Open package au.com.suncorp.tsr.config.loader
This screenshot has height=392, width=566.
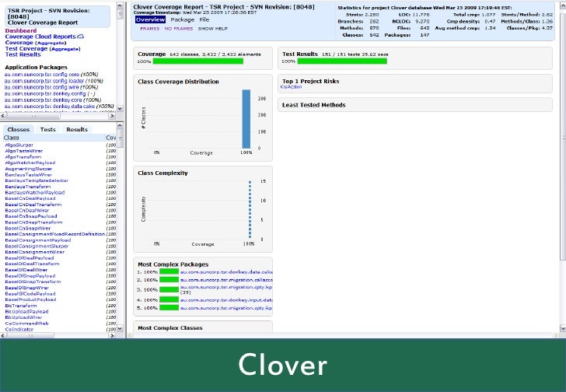click(44, 81)
